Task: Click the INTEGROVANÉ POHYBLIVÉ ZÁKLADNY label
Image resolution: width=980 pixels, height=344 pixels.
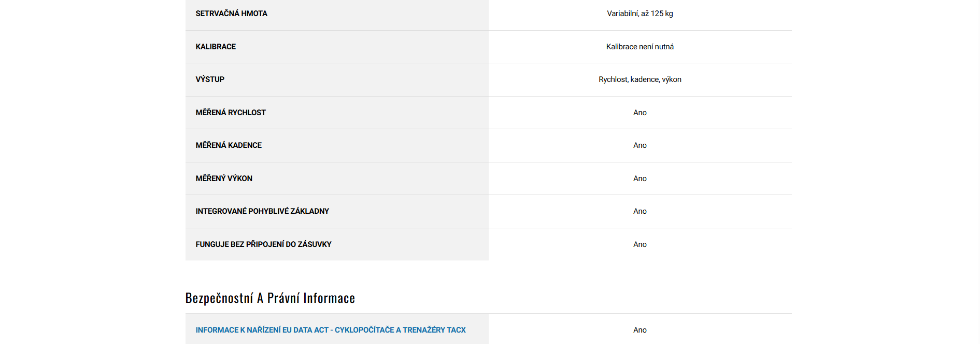Action: [262, 211]
